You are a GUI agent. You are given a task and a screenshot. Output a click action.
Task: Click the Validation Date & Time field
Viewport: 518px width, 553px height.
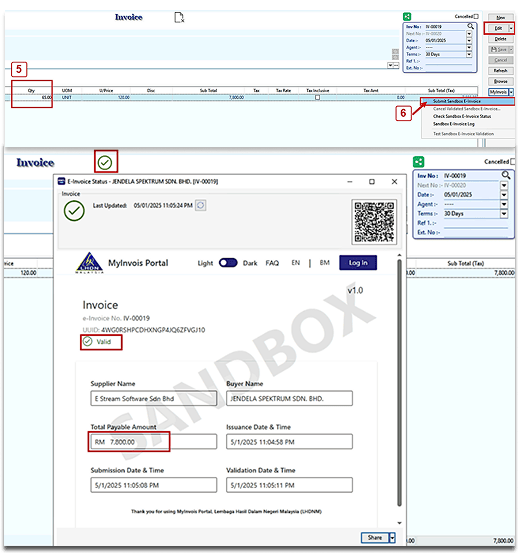289,485
